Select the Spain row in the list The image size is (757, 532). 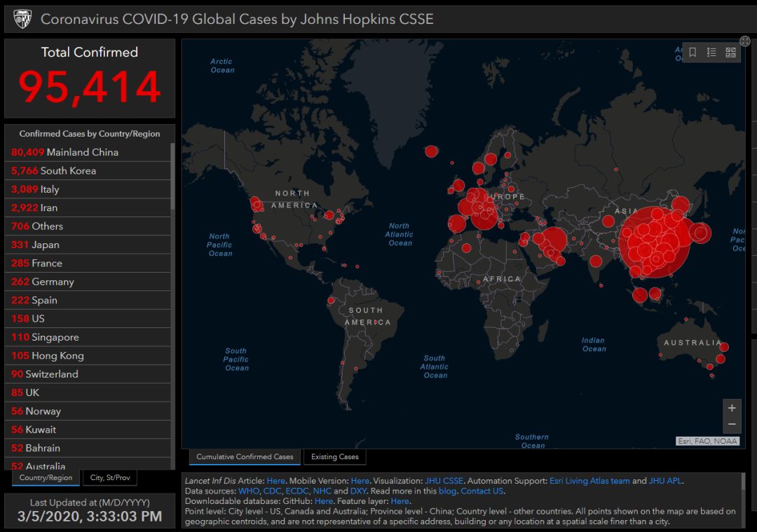88,300
